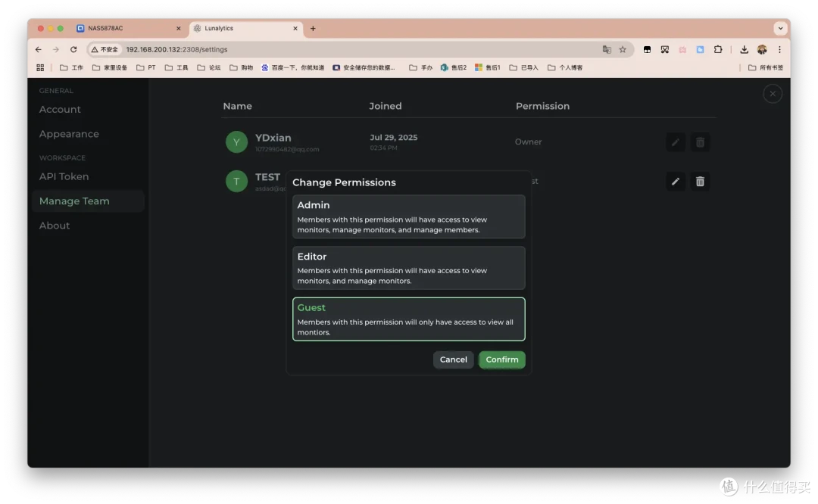Go forward in browser history

tap(56, 49)
